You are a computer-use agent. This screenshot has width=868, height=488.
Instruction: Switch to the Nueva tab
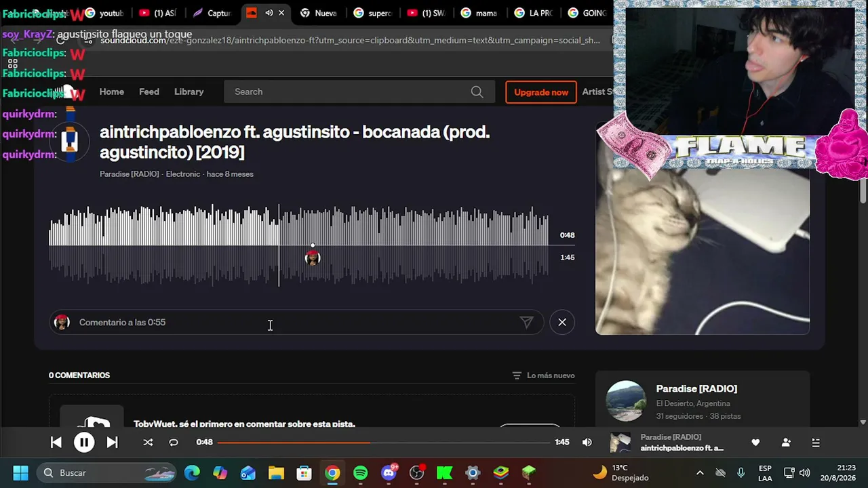[319, 13]
